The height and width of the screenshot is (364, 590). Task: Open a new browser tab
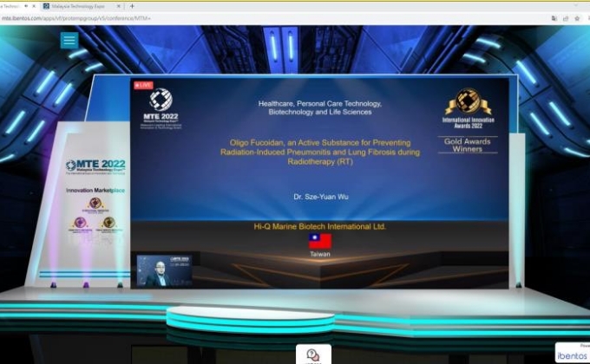click(132, 6)
